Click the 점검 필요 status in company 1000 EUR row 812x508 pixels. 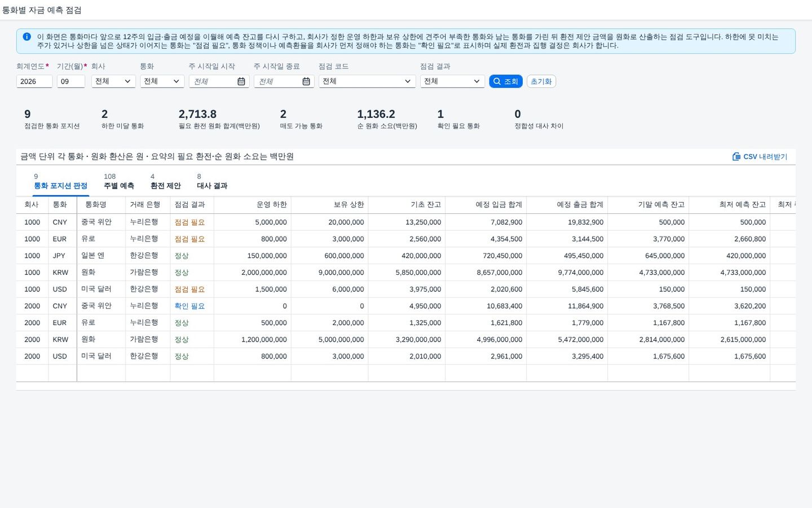pyautogui.click(x=189, y=239)
